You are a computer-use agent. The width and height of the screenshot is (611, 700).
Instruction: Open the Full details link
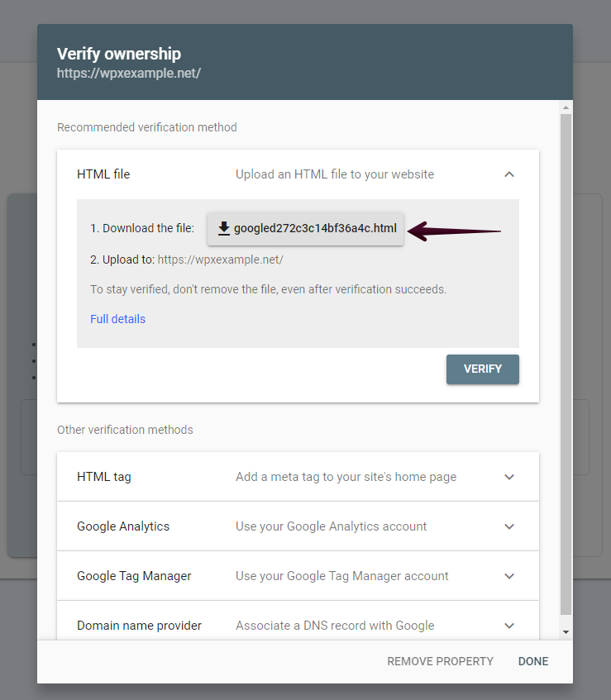(x=117, y=319)
